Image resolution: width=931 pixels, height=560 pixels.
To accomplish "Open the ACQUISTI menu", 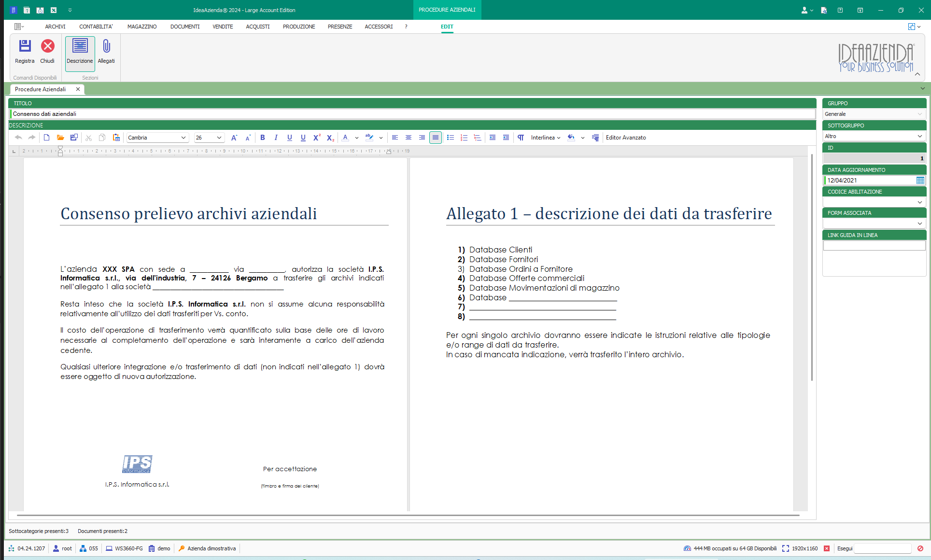I will pos(258,27).
